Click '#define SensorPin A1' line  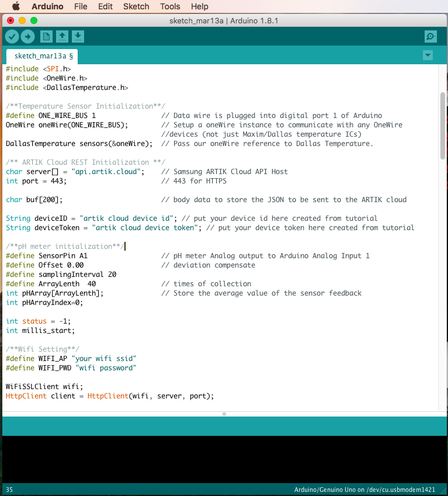[47, 255]
